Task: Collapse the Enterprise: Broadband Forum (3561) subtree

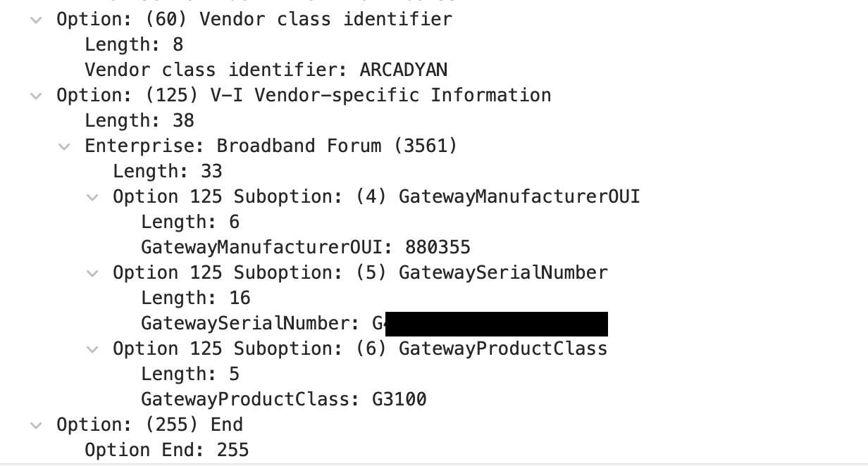Action: coord(64,146)
